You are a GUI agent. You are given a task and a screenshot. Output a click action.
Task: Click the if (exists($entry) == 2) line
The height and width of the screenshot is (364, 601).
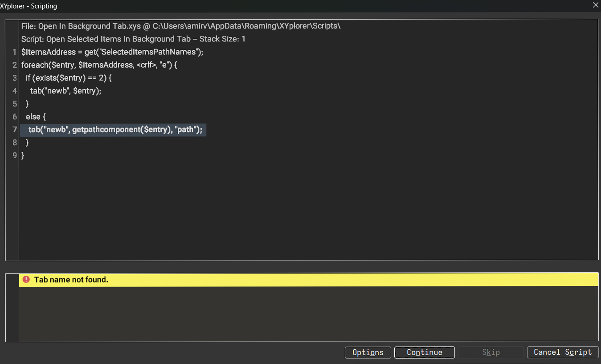click(69, 78)
